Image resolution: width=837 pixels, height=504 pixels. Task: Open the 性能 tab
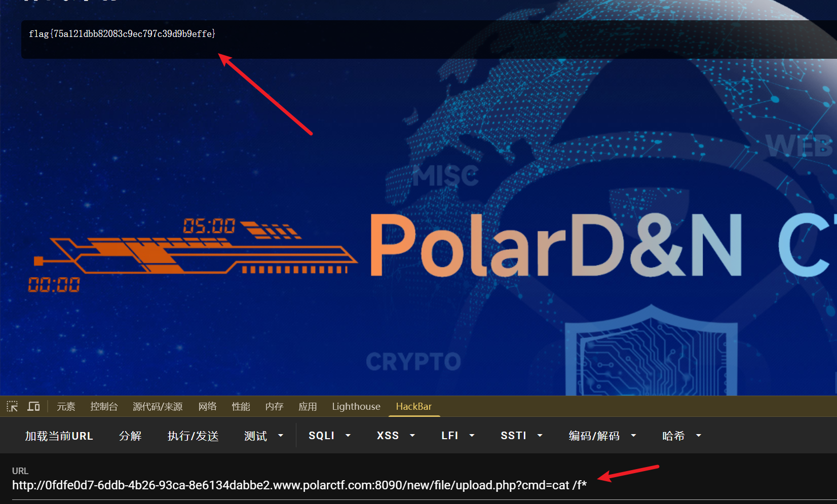coord(241,406)
